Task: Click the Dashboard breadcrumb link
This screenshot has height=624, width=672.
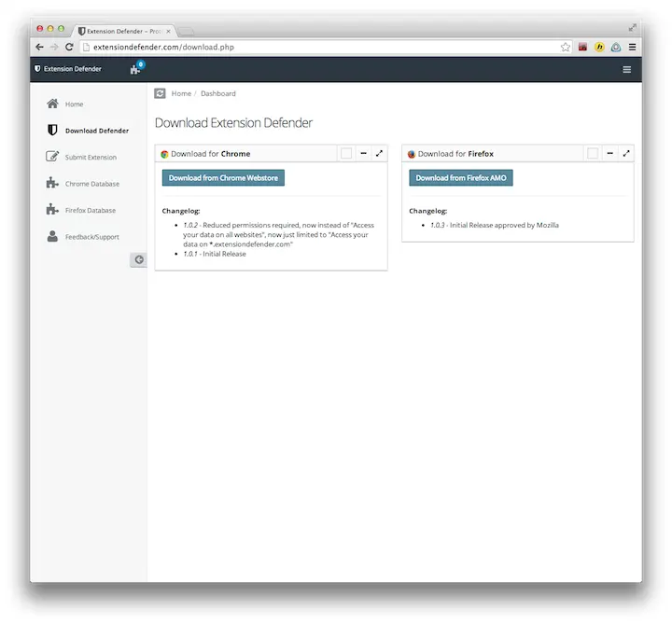Action: coord(218,93)
